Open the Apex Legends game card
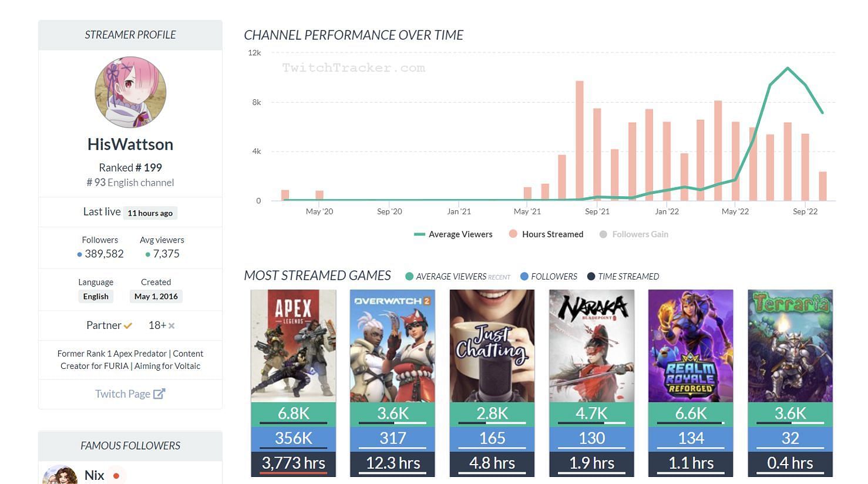The height and width of the screenshot is (484, 868). (x=294, y=346)
